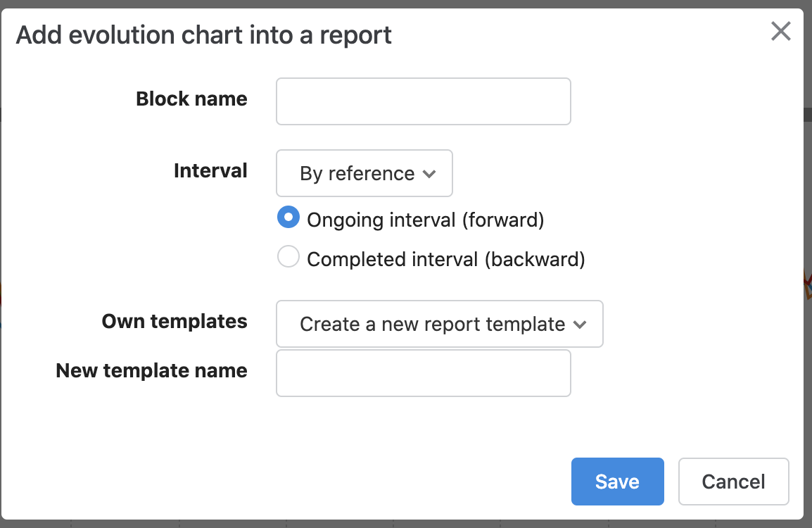Screen dimensions: 812x528
Task: Open the Own templates dropdown
Action: [x=440, y=324]
